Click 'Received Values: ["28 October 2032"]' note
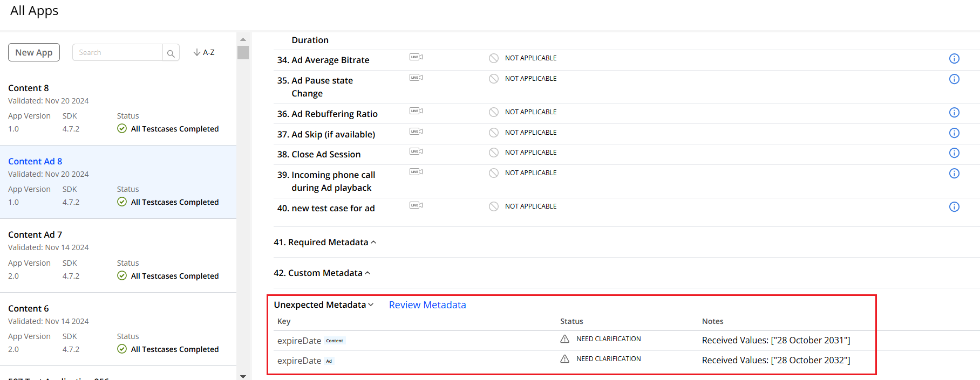Image resolution: width=980 pixels, height=380 pixels. pos(776,360)
